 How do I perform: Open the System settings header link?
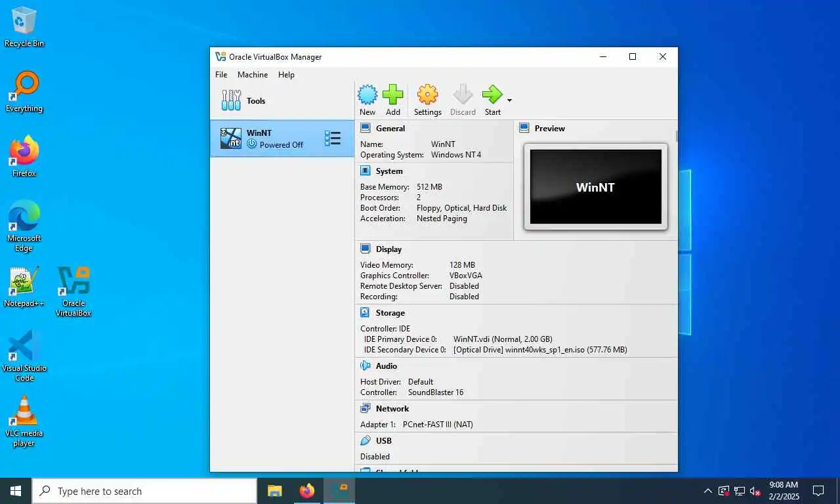(x=389, y=171)
